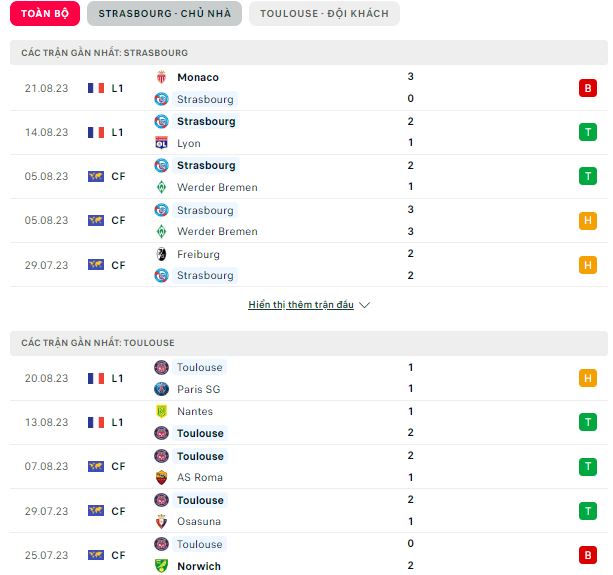The width and height of the screenshot is (613, 575).
Task: Open the 07.08.23 Toulouse vs AS Roma match row
Action: click(x=309, y=467)
